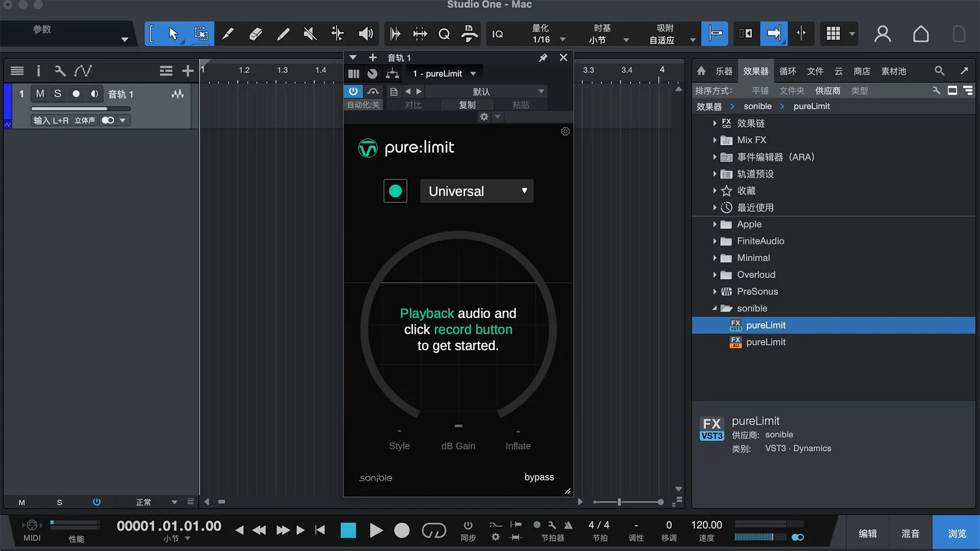This screenshot has height=551, width=980.
Task: Click the pure:limit green record button
Action: pyautogui.click(x=395, y=191)
